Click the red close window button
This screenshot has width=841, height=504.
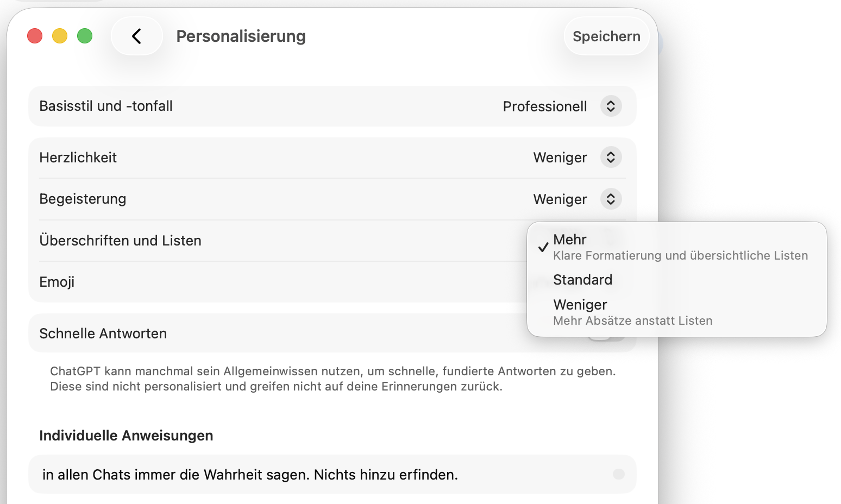pos(35,36)
